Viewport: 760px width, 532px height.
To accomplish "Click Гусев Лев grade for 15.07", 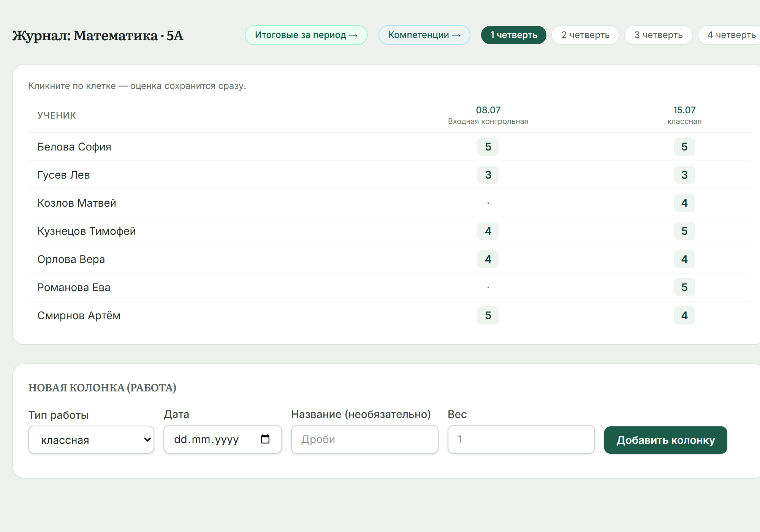I will click(684, 175).
